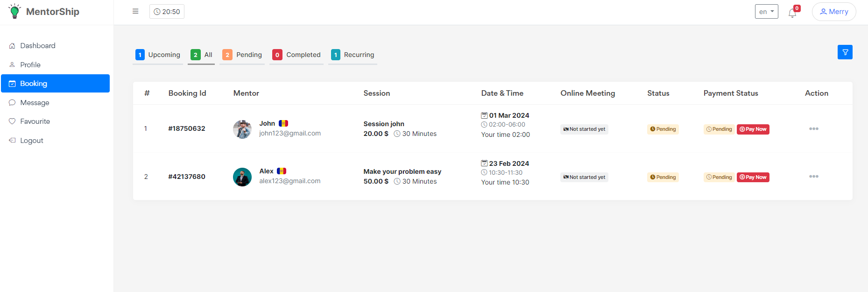The width and height of the screenshot is (868, 292).
Task: Go to Message in the sidebar
Action: pyautogui.click(x=35, y=103)
